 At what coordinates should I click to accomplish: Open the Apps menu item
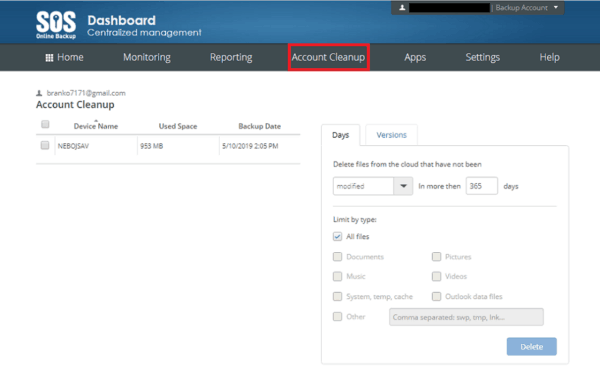point(415,57)
